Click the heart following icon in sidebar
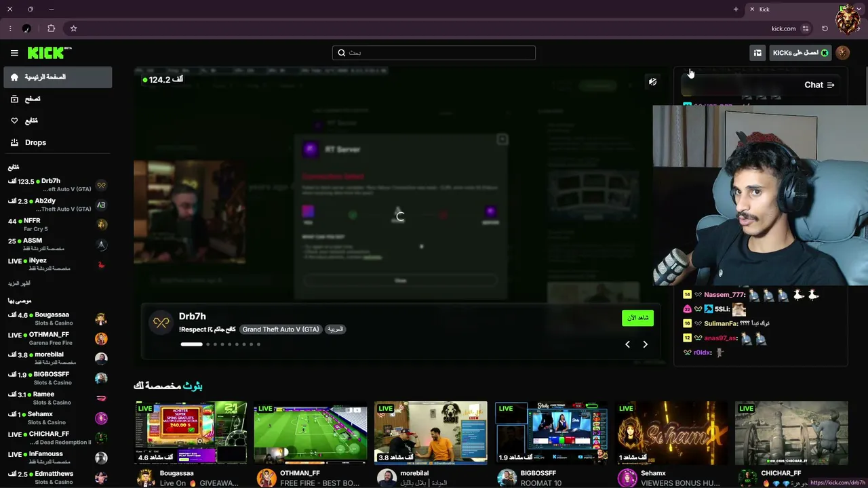Image resolution: width=868 pixels, height=488 pixels. pyautogui.click(x=14, y=121)
